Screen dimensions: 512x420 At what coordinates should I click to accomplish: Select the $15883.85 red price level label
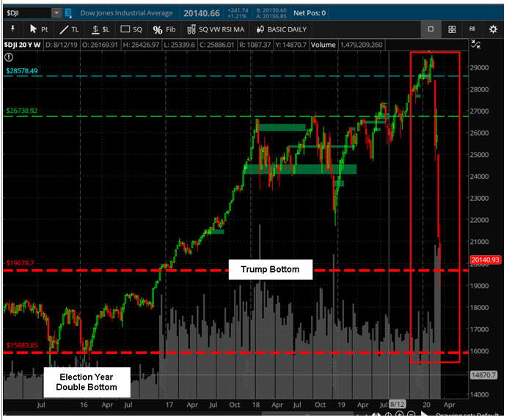pos(22,345)
